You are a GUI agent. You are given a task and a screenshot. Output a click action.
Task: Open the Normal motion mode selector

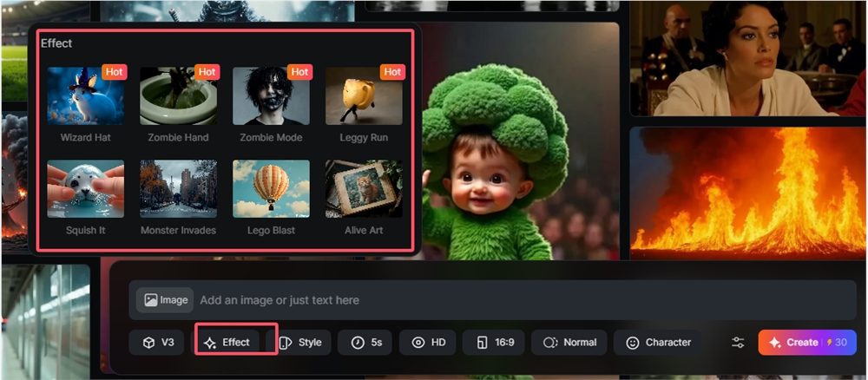pos(569,343)
